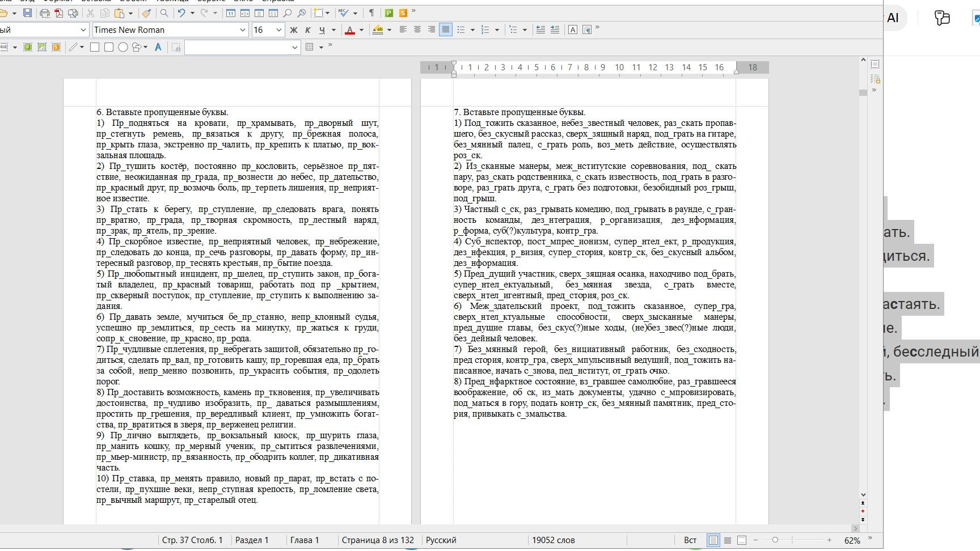Align text to the left
Viewport: 980px width, 551px height.
pos(403,30)
